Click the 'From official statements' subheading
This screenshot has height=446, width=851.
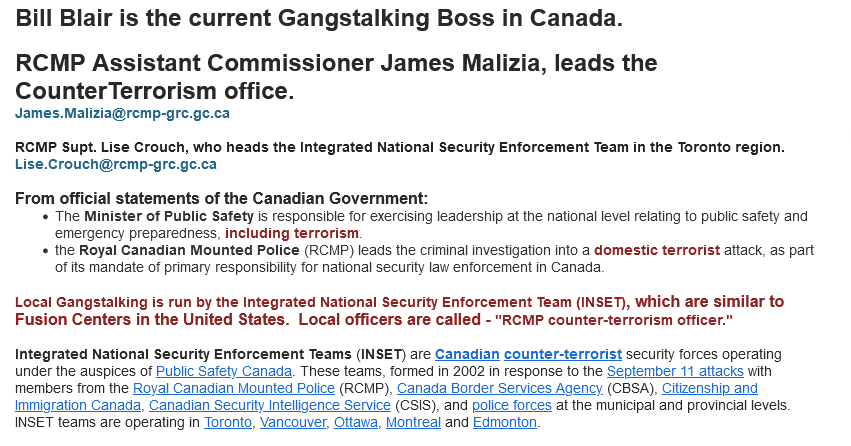coord(221,198)
